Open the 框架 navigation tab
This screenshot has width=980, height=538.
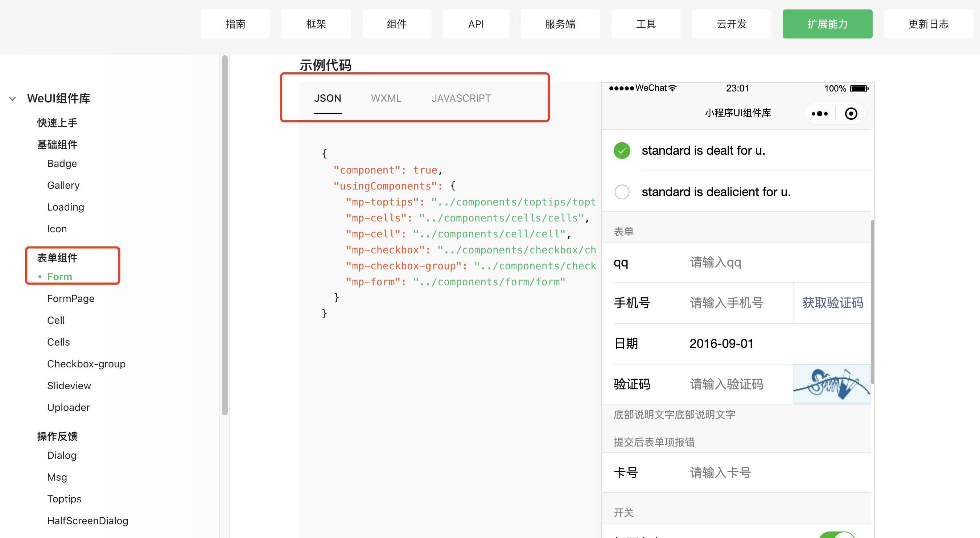316,24
